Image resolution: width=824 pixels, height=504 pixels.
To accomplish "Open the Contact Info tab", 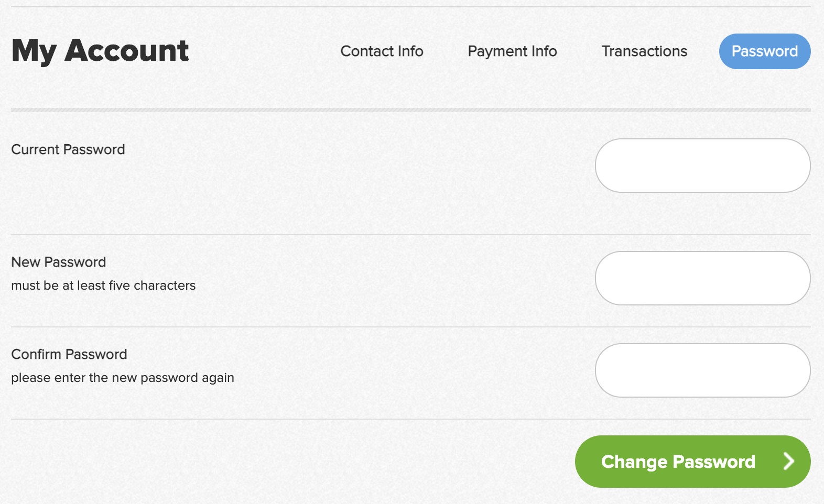I will [x=382, y=51].
